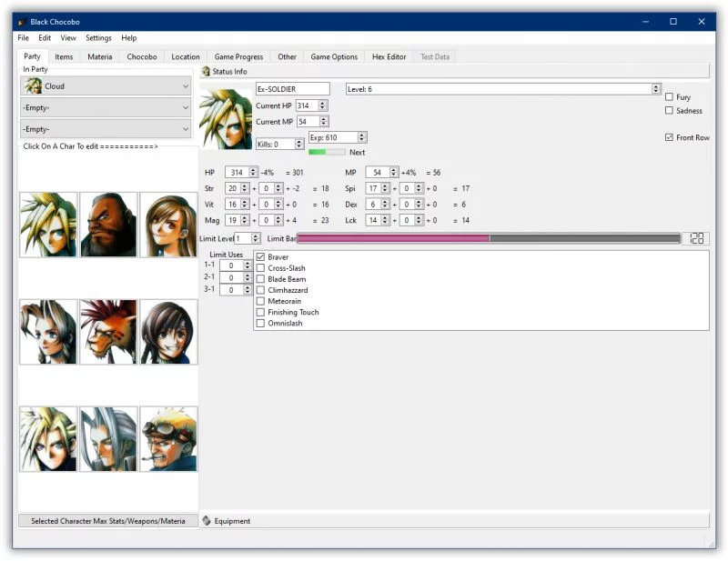Uncheck the Braver limit checkbox
Image resolution: width=728 pixels, height=561 pixels.
pos(260,257)
